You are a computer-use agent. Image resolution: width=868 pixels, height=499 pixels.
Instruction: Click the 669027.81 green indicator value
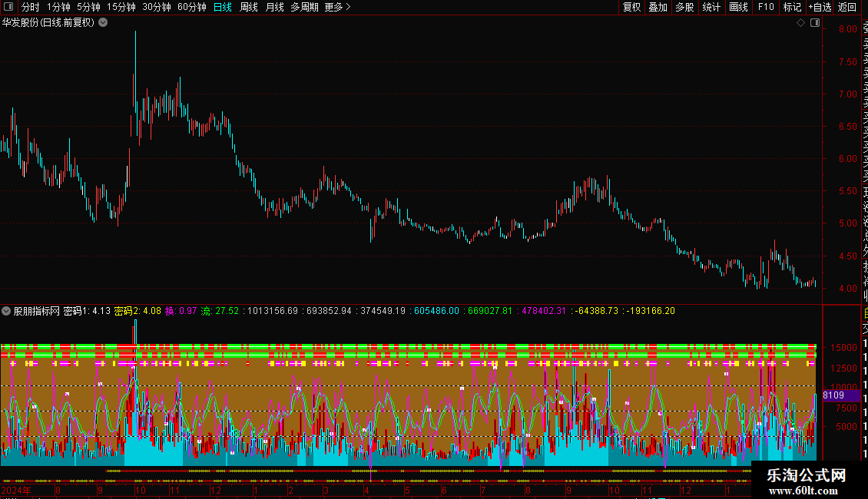(489, 311)
